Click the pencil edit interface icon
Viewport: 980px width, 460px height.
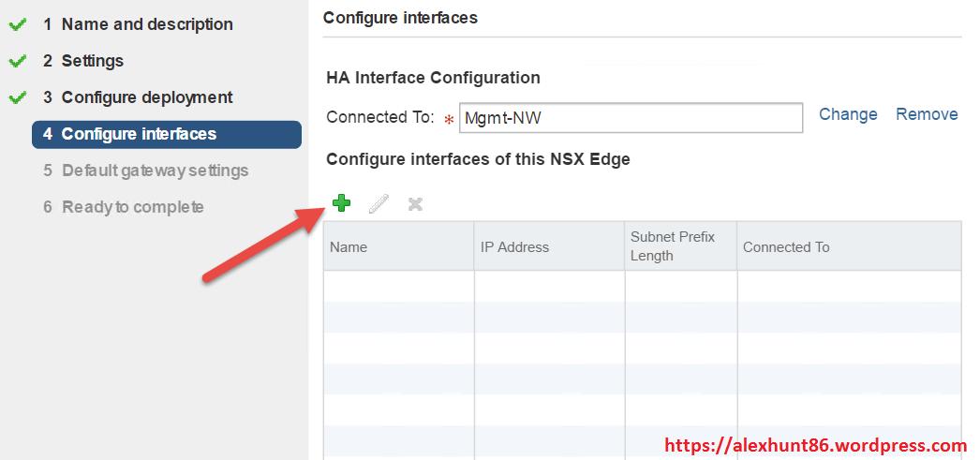pos(379,203)
